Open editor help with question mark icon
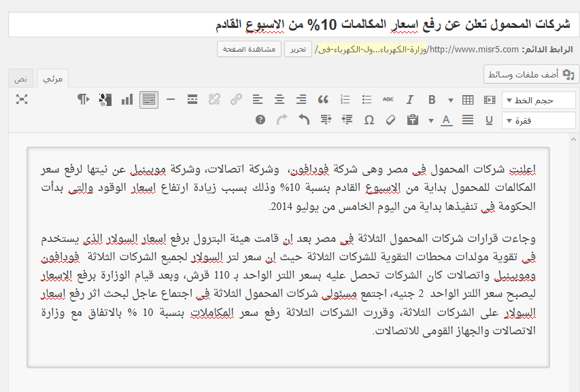The height and width of the screenshot is (392, 580). [x=260, y=120]
